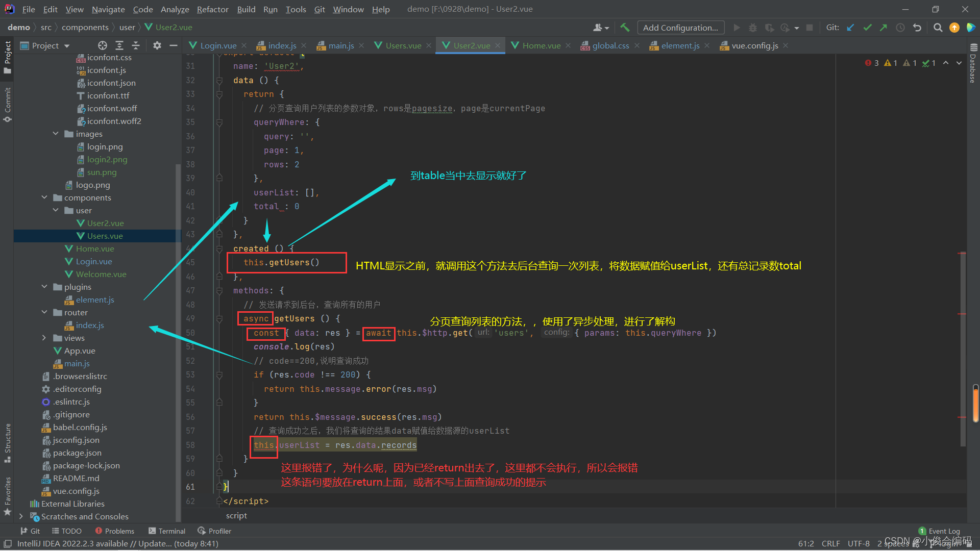
Task: Click the Rollback undo arrow icon
Action: (917, 28)
